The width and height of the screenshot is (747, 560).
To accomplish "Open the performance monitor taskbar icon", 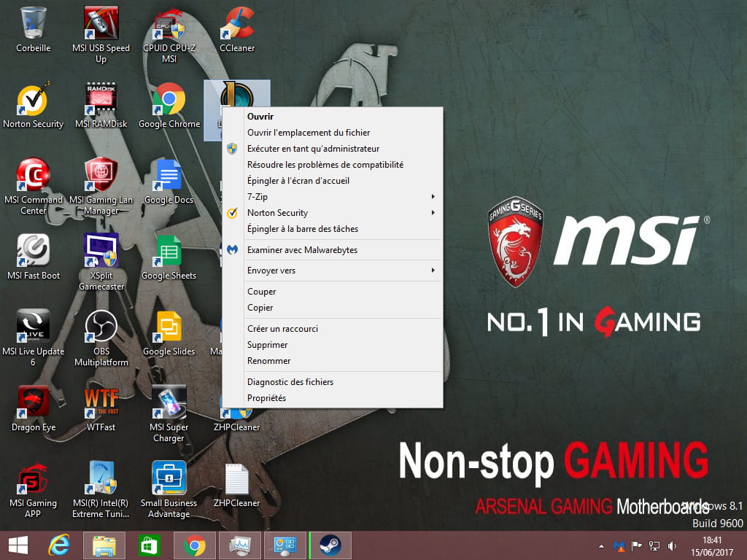I will click(x=239, y=545).
